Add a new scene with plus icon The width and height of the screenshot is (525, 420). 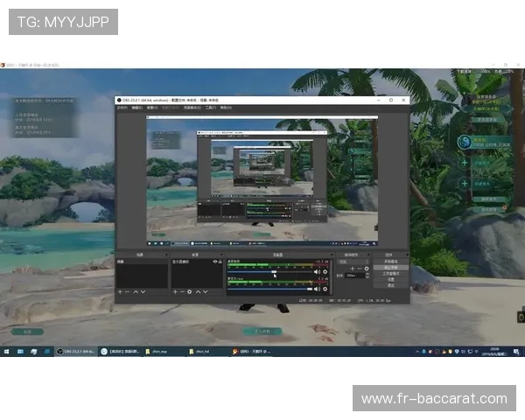(x=120, y=291)
